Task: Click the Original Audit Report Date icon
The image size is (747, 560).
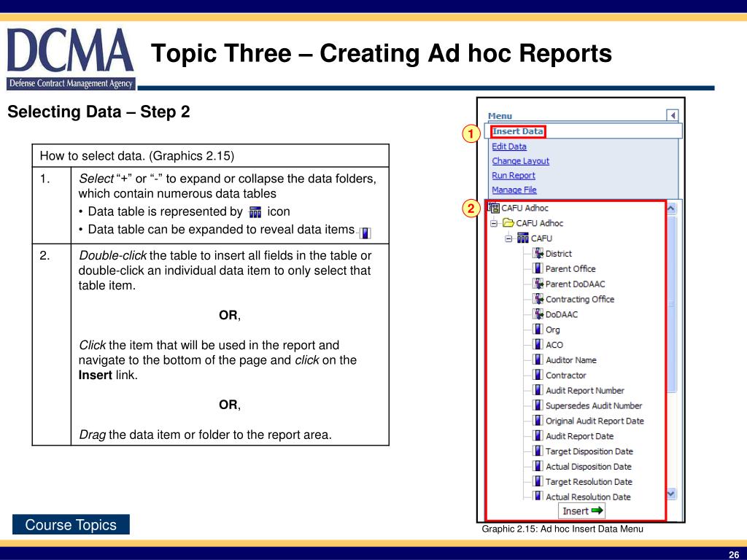Action: pos(538,421)
